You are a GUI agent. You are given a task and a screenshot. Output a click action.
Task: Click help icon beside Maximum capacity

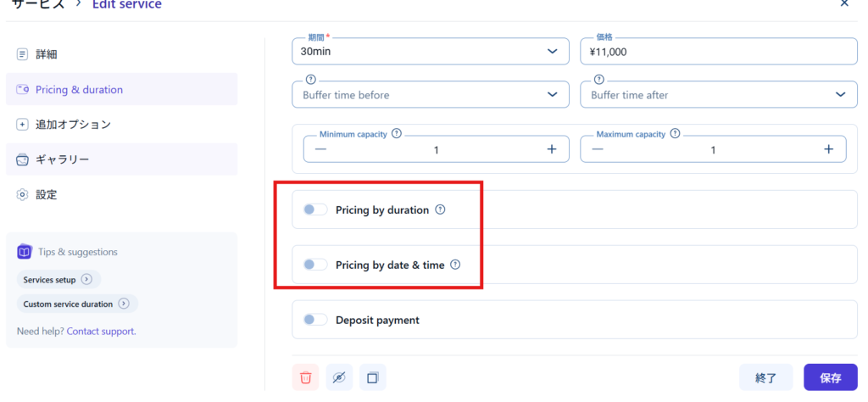675,134
